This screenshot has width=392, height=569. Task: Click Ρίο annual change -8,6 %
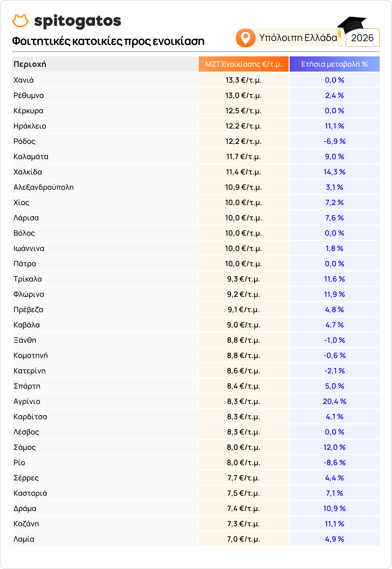tap(334, 463)
